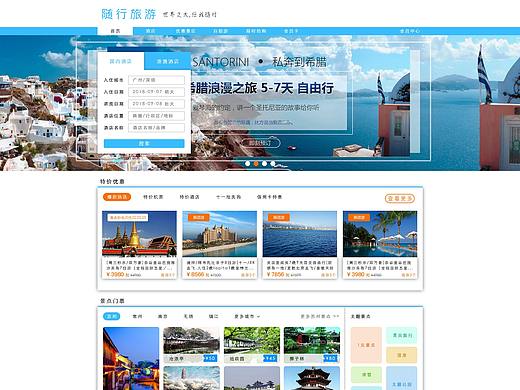520x390 pixels.
Task: Click the large pink theme tile
Action: [x=366, y=345]
